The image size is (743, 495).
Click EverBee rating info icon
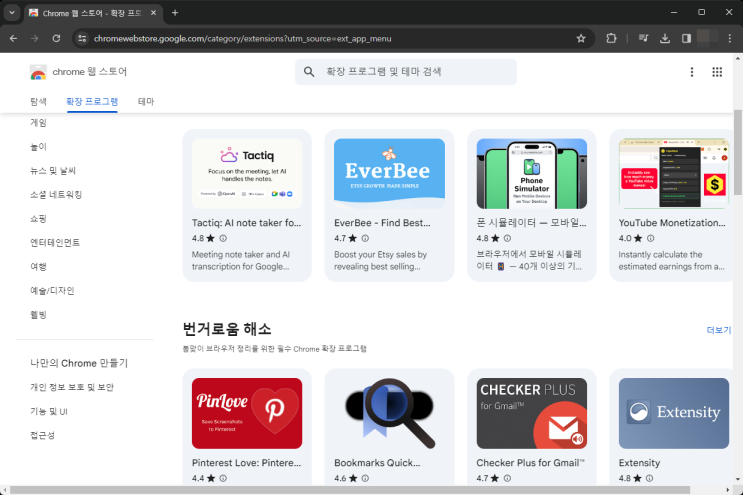pos(365,238)
